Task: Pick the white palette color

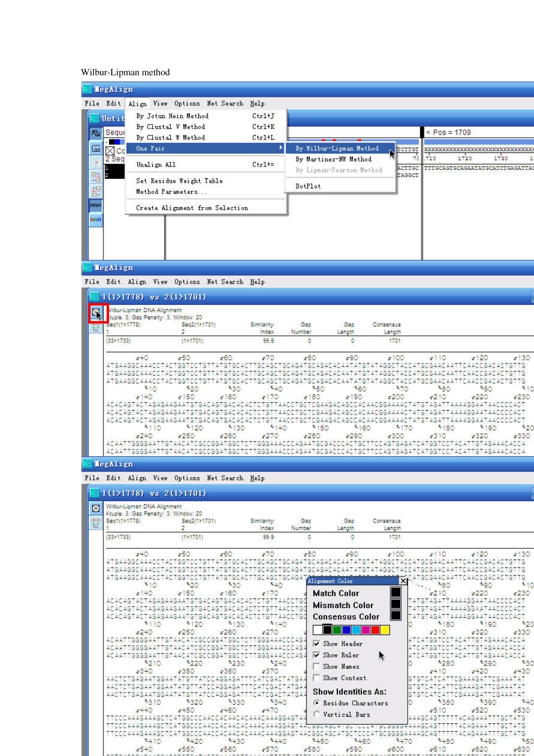Action: [x=318, y=630]
